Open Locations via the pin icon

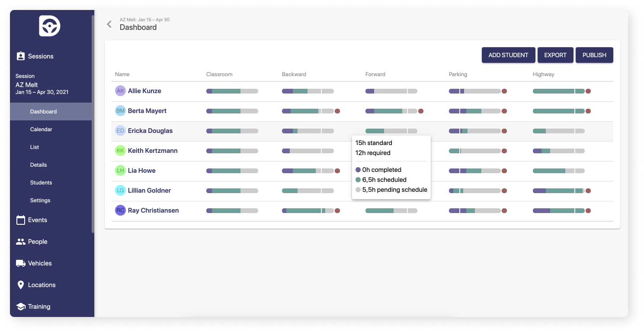point(20,285)
